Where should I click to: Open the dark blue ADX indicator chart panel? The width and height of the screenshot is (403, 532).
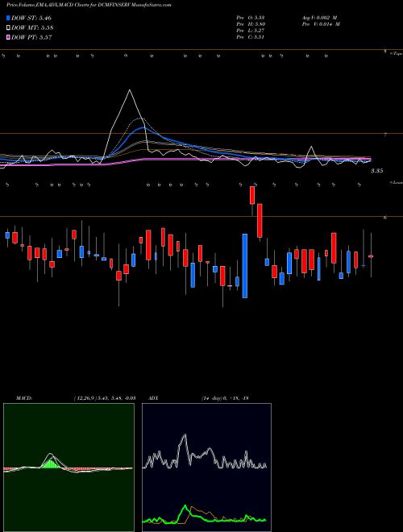[206, 468]
